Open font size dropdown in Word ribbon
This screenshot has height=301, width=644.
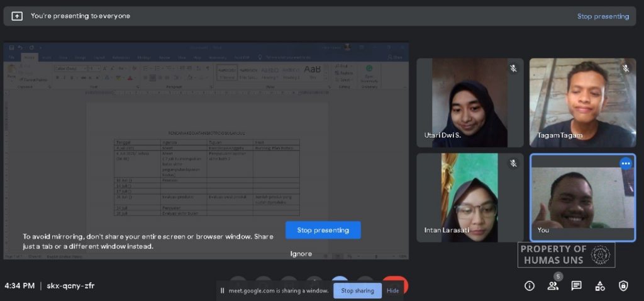click(94, 69)
